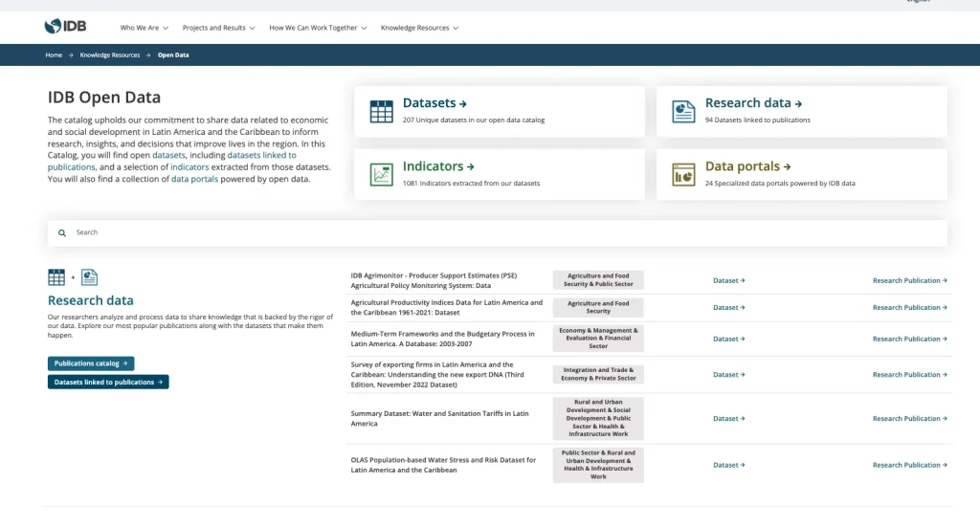Click 'IDB Agrimonitor - Producer Support Estimates' title
The width and height of the screenshot is (980, 527).
coord(434,280)
